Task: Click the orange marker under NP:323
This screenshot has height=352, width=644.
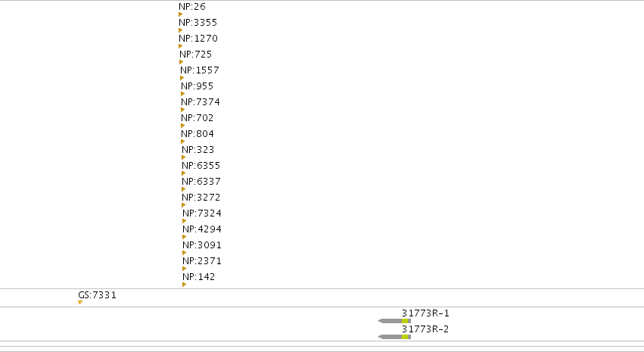Action: point(184,157)
